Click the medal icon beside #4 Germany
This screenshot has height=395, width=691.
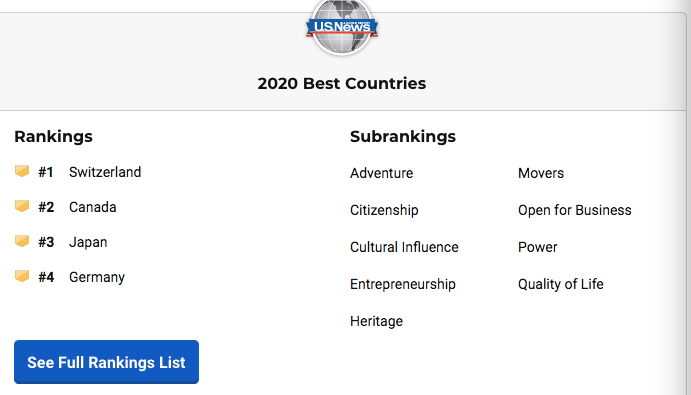pos(22,276)
